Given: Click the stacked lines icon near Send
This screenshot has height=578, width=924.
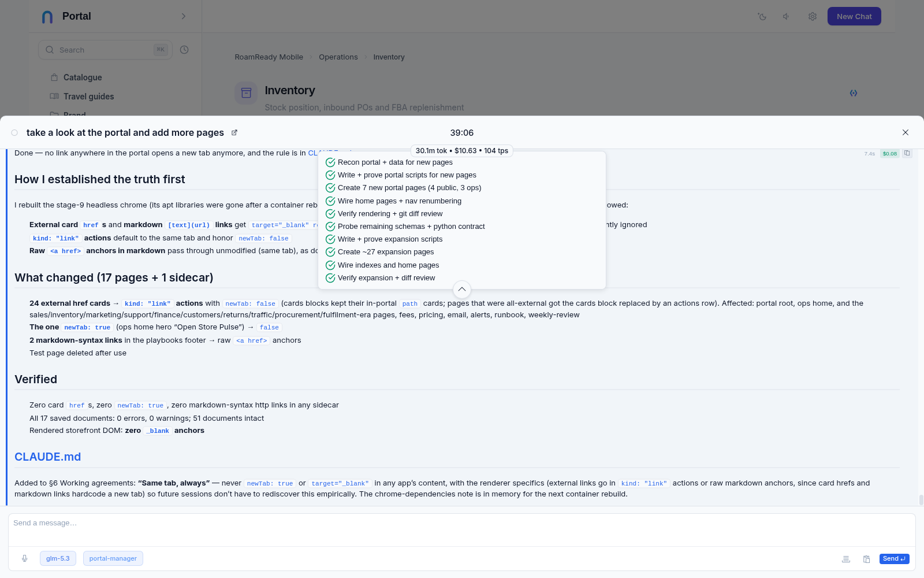Looking at the screenshot, I should 846,559.
